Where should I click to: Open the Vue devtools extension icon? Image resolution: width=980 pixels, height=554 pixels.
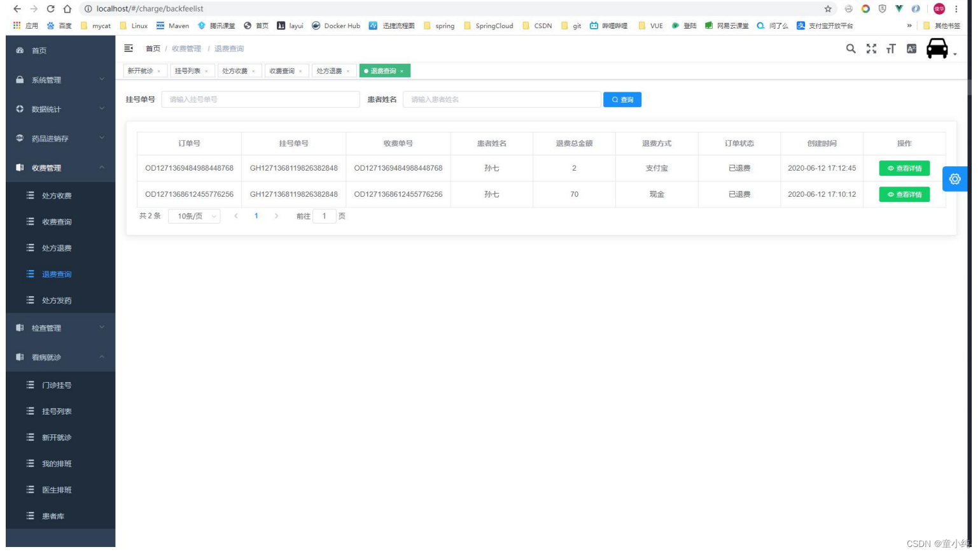click(x=899, y=9)
